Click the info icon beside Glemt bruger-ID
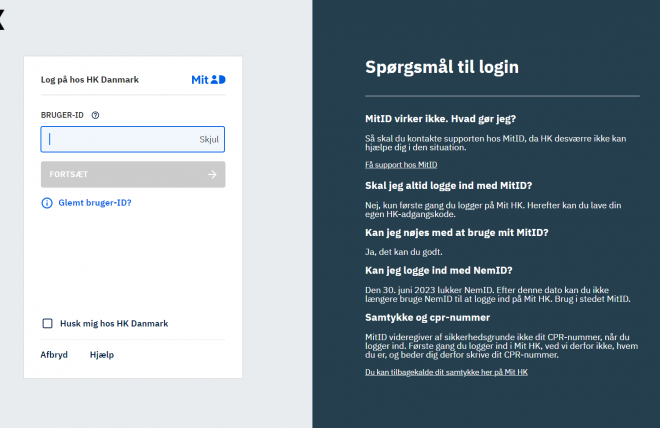This screenshot has height=428, width=660. [47, 203]
